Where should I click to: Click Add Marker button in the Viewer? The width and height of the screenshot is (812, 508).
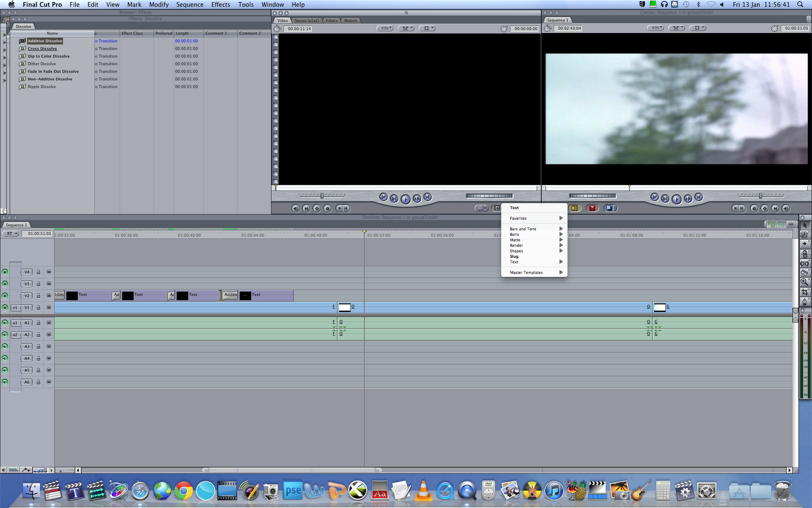click(x=327, y=208)
